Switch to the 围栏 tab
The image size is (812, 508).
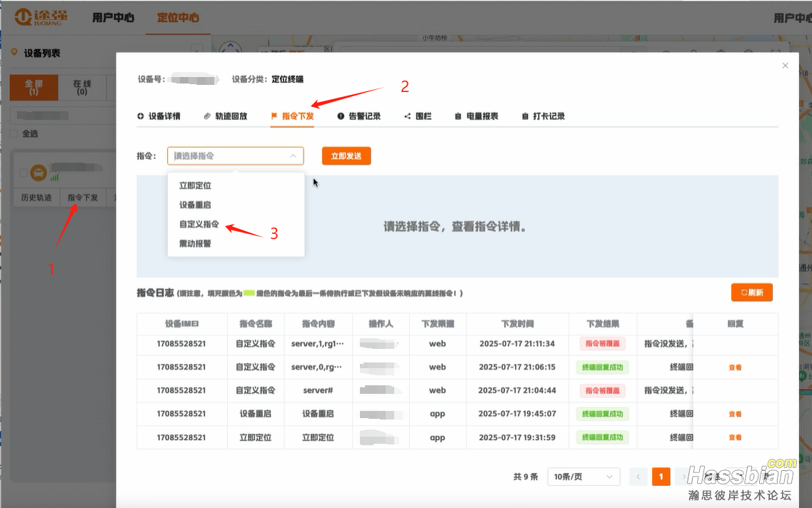tap(417, 116)
